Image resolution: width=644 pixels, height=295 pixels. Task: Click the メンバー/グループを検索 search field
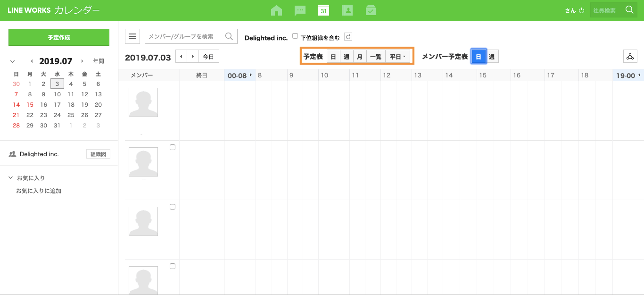[x=185, y=36]
